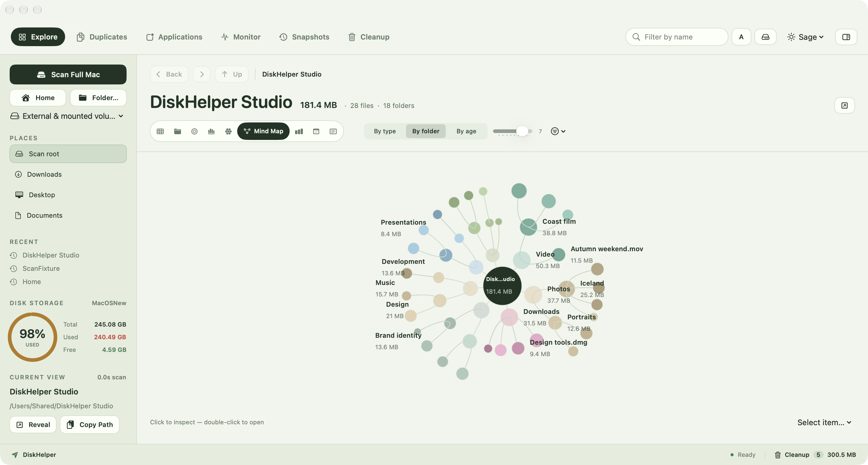Select the calendar view icon
Screen dimensions: 868x465
[x=316, y=131]
